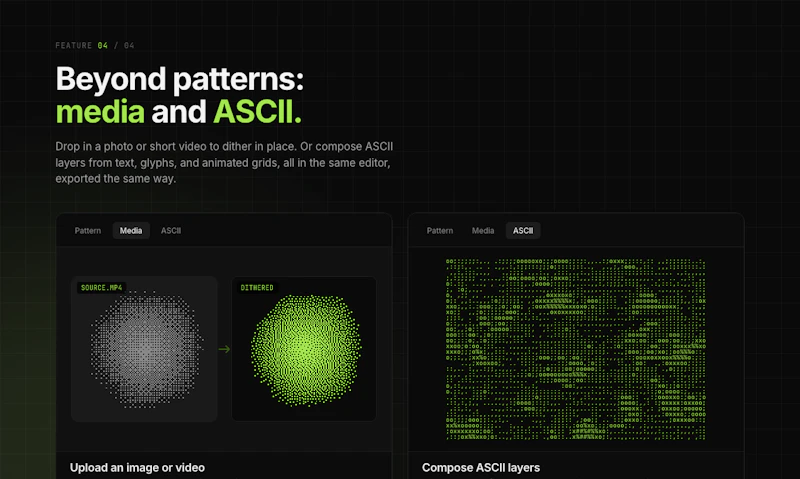Click the green "media" word in headline

(x=100, y=112)
